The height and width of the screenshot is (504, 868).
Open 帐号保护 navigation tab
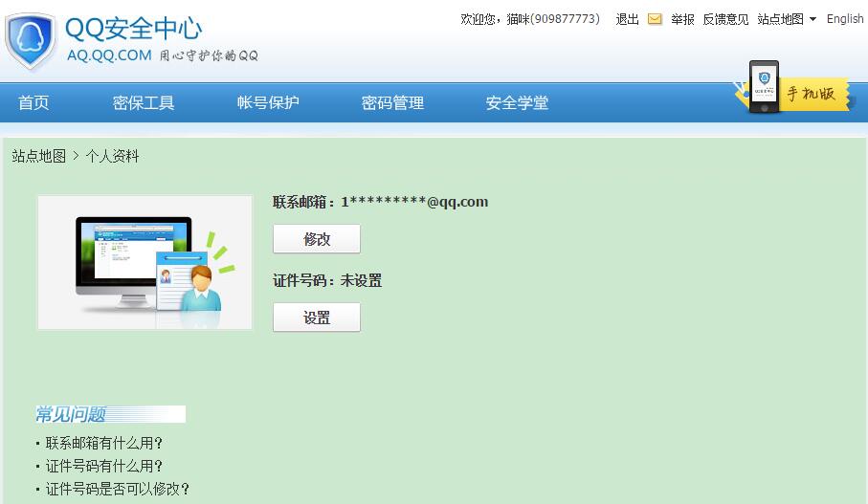(268, 102)
